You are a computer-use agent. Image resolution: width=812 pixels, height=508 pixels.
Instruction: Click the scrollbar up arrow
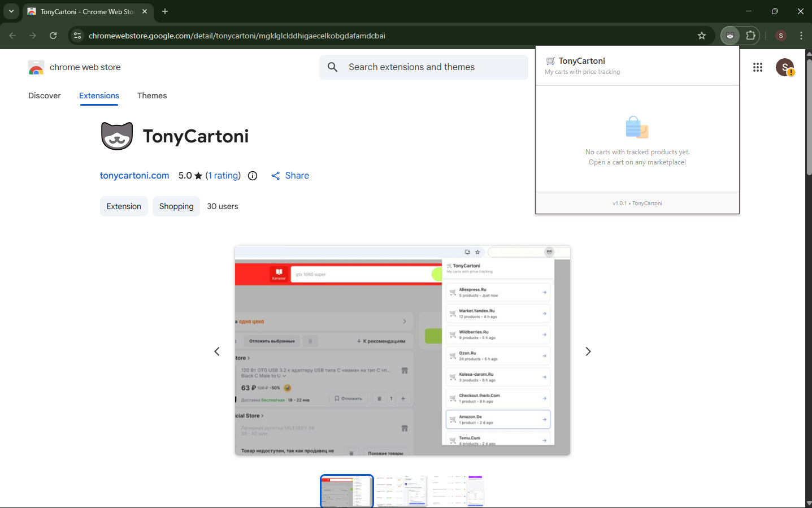(808, 53)
